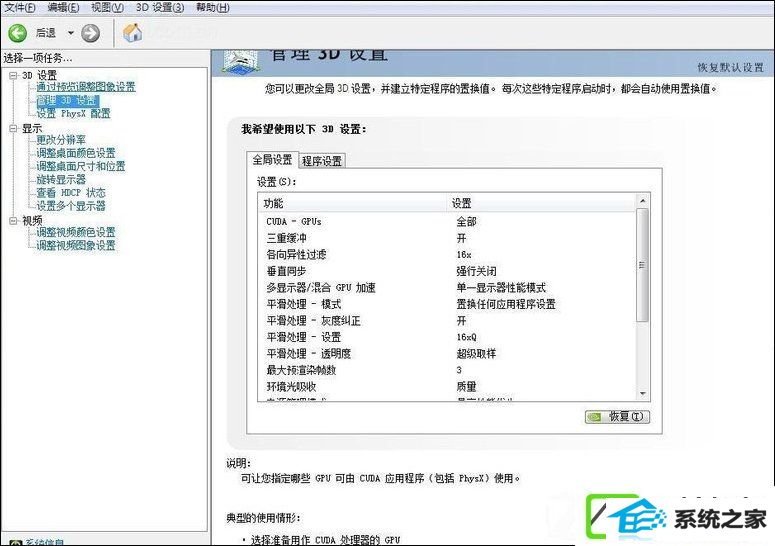The image size is (775, 546).
Task: Open the 文件(F) menu
Action: [20, 7]
